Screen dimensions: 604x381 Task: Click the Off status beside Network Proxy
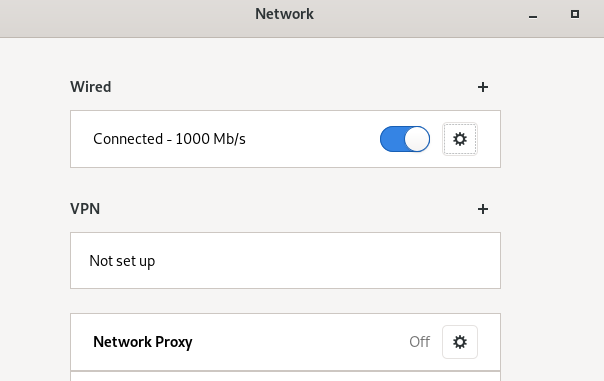pyautogui.click(x=419, y=342)
